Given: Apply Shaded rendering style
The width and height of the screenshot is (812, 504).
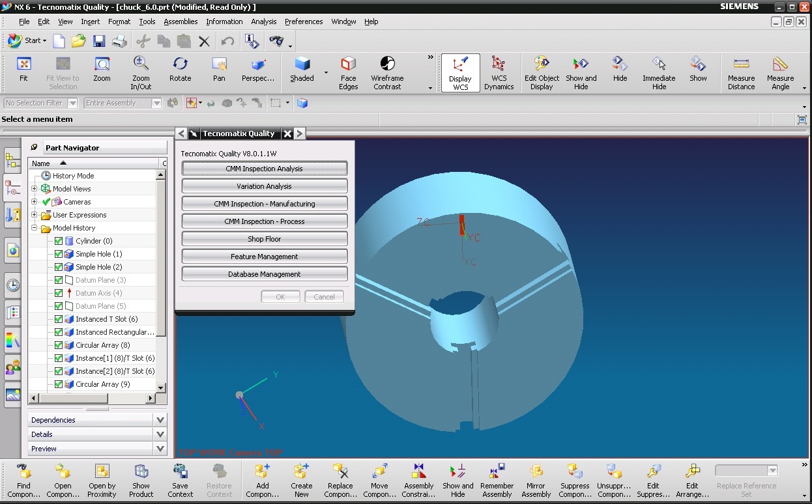Looking at the screenshot, I should (302, 70).
